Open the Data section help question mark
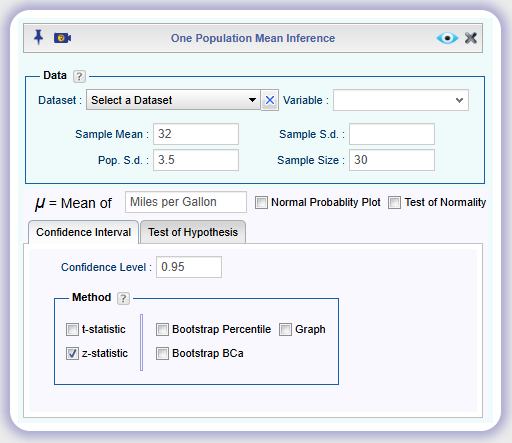The image size is (512, 443). pos(79,76)
